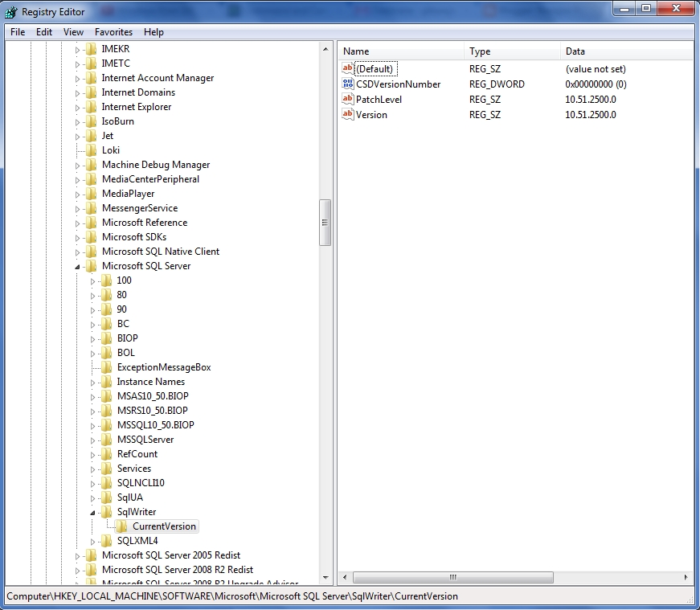This screenshot has width=700, height=610.
Task: Click the SqlWriter folder icon
Action: coord(106,512)
